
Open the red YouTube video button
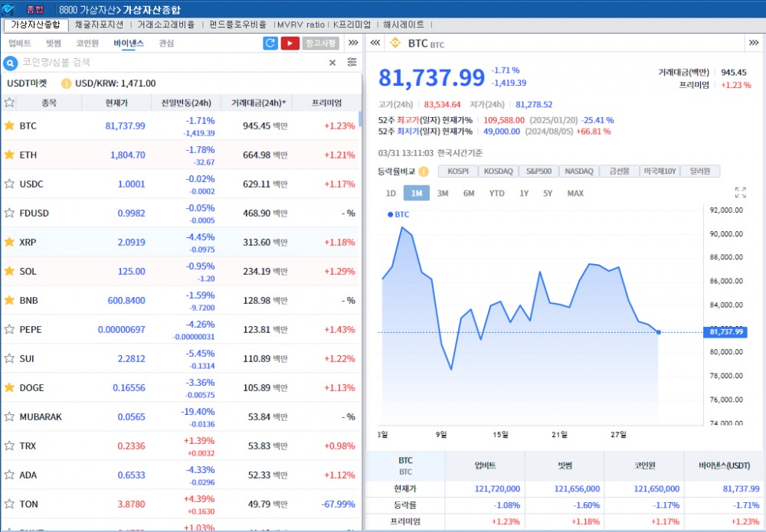coord(290,44)
